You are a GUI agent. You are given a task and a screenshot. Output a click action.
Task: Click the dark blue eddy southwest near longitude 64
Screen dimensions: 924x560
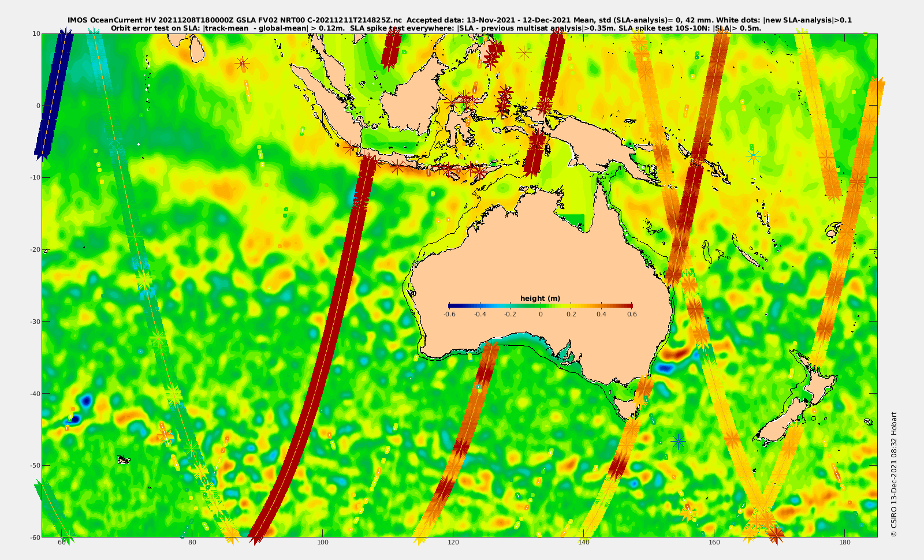click(x=87, y=400)
